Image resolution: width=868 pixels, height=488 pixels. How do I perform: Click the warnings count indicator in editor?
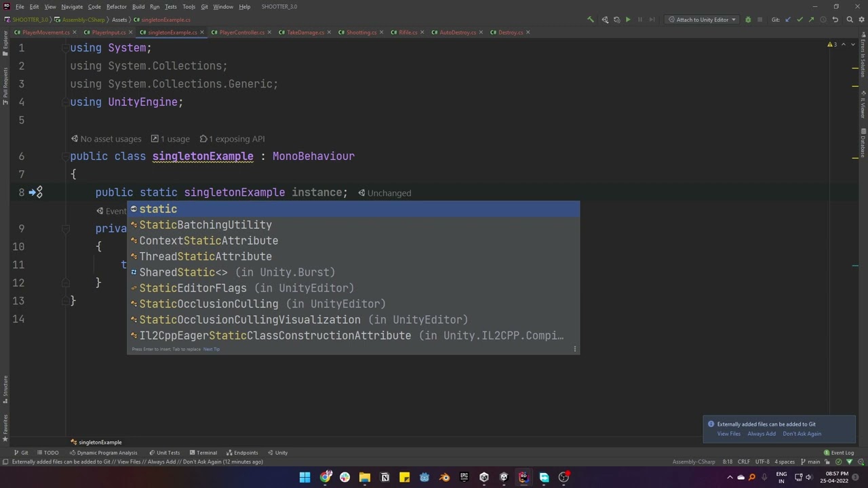(832, 45)
